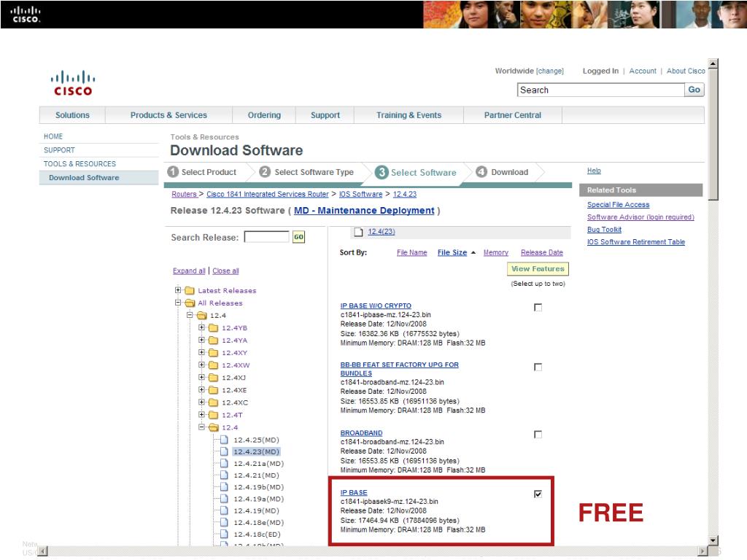Click the Search Release input field
The image size is (747, 560).
coord(266,237)
